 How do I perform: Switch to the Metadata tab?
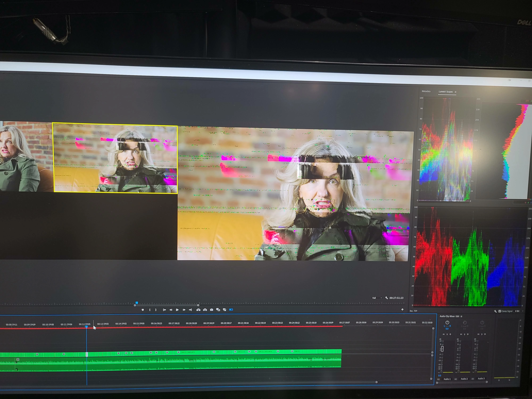click(426, 91)
